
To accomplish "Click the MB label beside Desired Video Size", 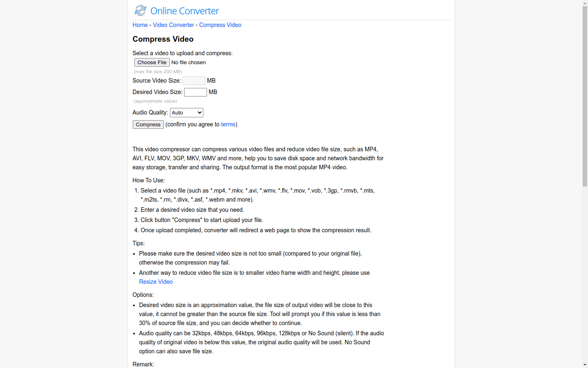I will click(213, 92).
